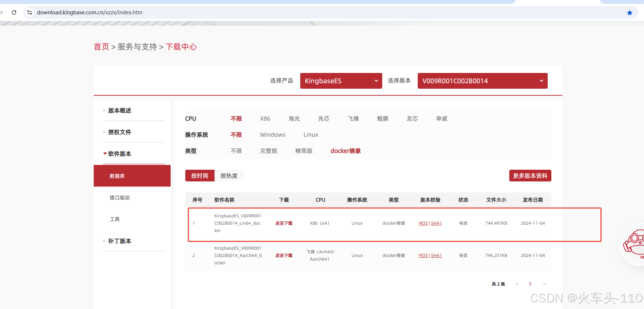This screenshot has height=309, width=644.
Task: Click the 版本校验 column header
Action: [430, 200]
